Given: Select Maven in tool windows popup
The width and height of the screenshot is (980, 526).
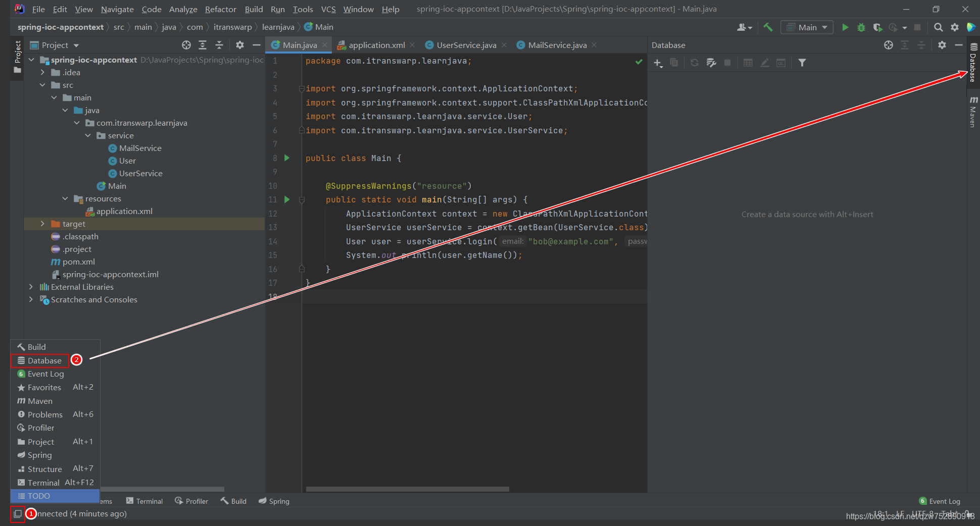Looking at the screenshot, I should (x=55, y=401).
